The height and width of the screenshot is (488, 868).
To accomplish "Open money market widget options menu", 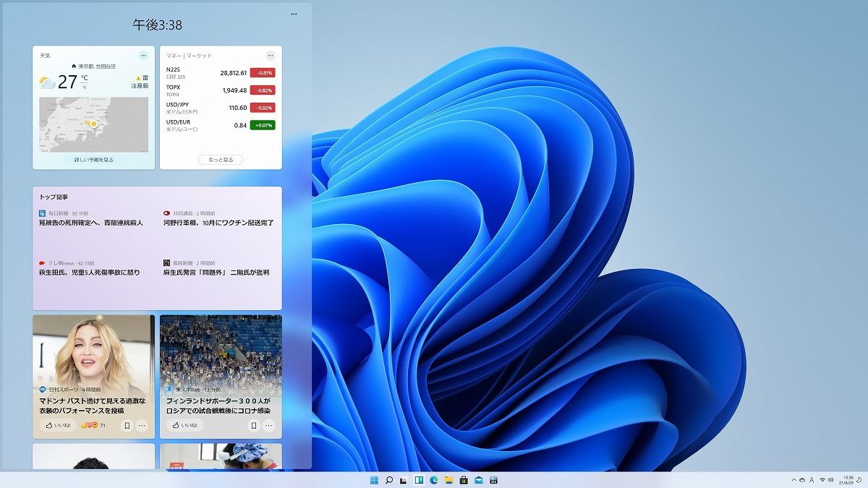I will tap(271, 55).
